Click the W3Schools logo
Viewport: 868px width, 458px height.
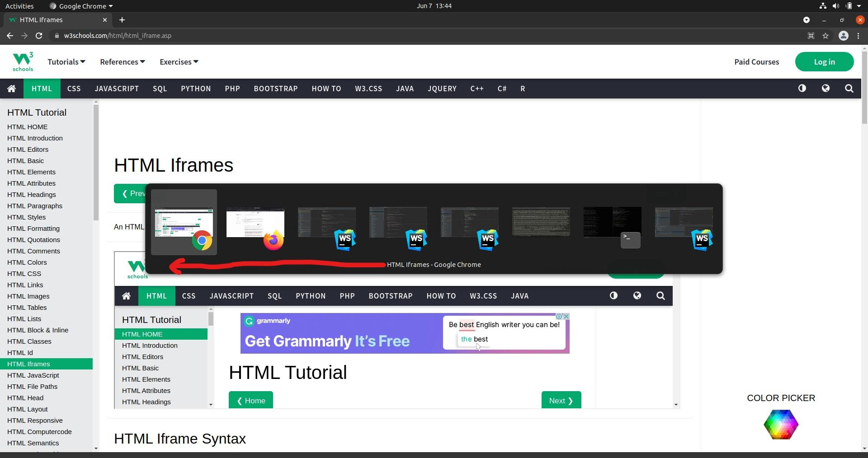coord(23,62)
